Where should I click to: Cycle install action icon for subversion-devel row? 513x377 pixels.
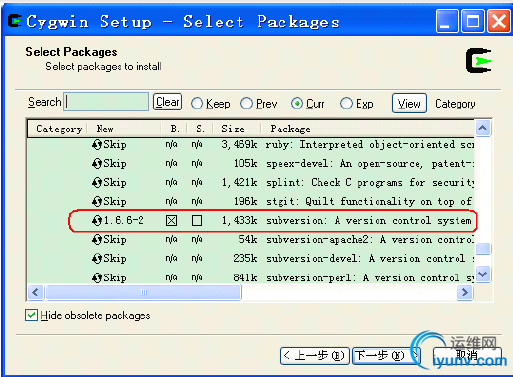tap(97, 259)
